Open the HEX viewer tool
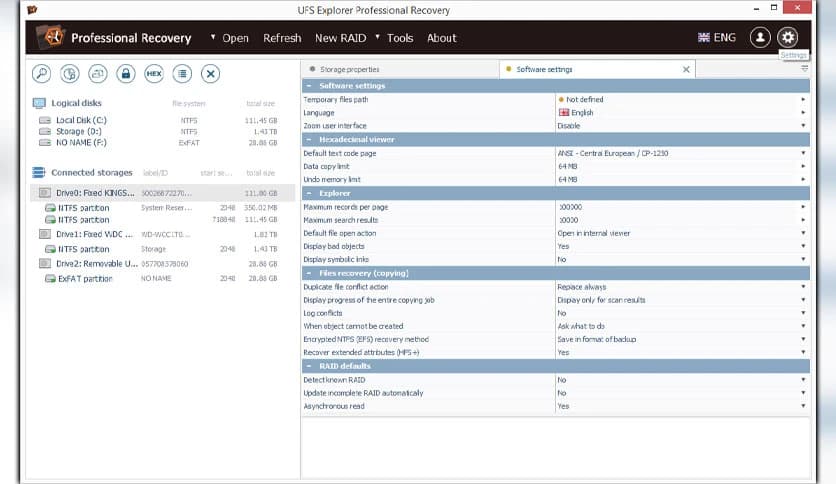836x484 pixels. point(153,73)
